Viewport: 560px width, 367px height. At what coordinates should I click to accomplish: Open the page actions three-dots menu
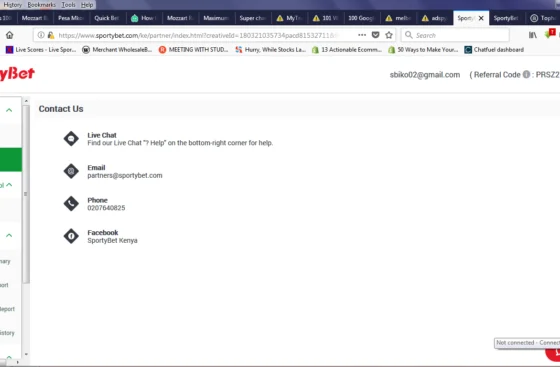coord(362,35)
